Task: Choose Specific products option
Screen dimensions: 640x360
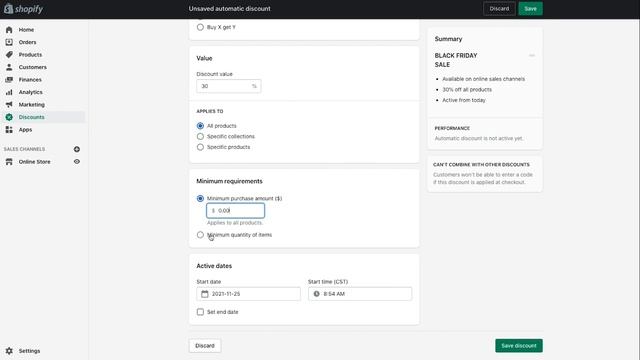Action: coord(200,147)
